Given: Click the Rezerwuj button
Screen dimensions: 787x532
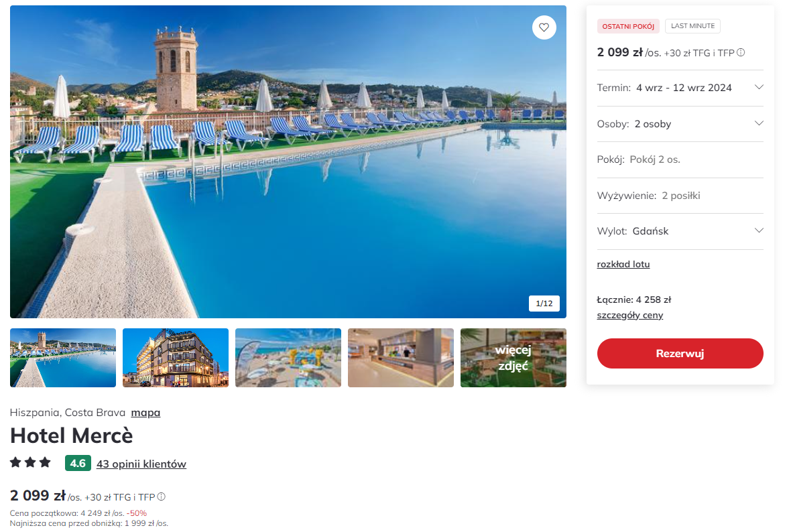Looking at the screenshot, I should coord(680,353).
